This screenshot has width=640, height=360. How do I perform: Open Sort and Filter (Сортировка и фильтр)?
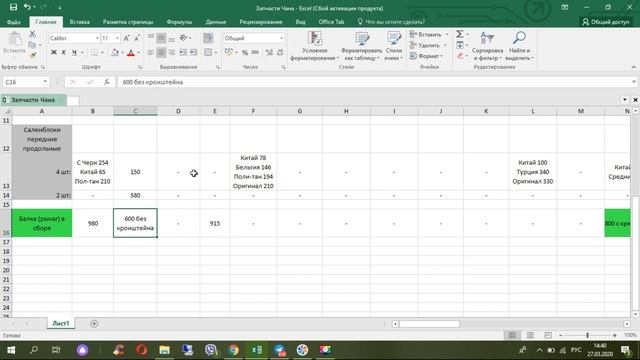click(x=487, y=46)
